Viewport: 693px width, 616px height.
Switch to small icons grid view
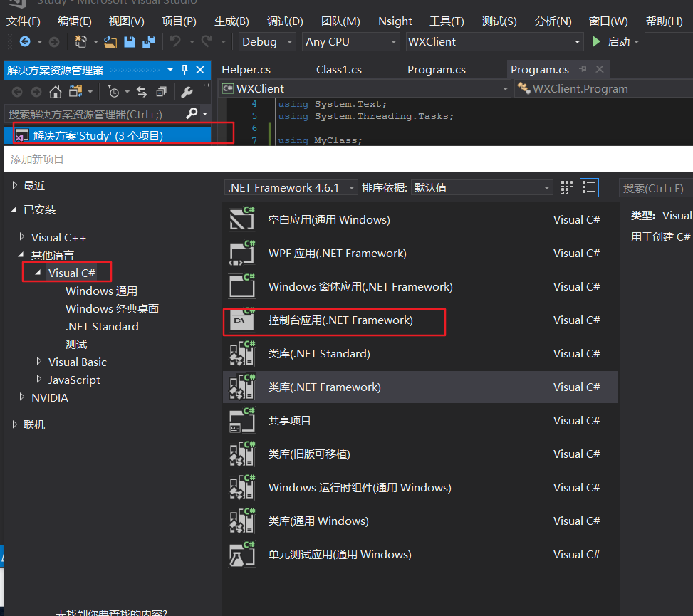coord(567,188)
